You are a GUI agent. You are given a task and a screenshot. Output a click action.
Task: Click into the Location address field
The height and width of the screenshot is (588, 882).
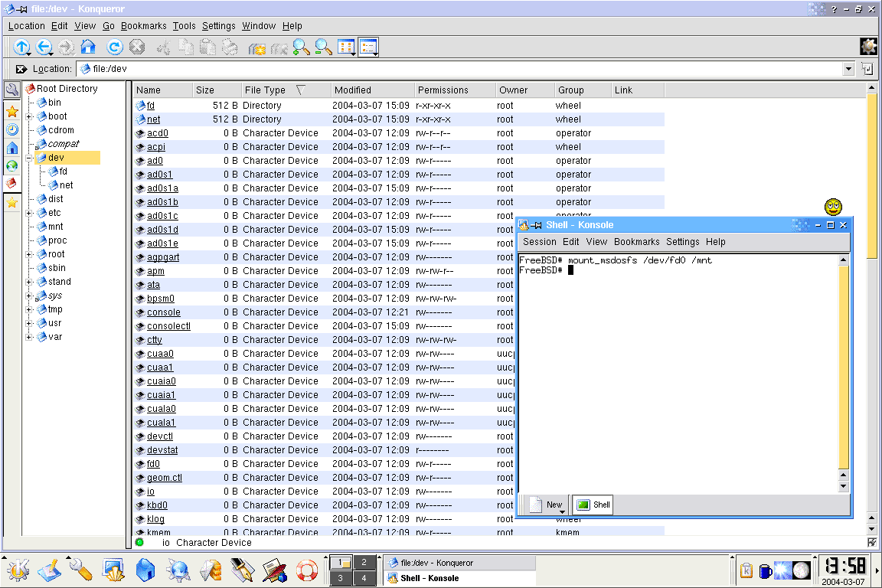pyautogui.click(x=460, y=69)
